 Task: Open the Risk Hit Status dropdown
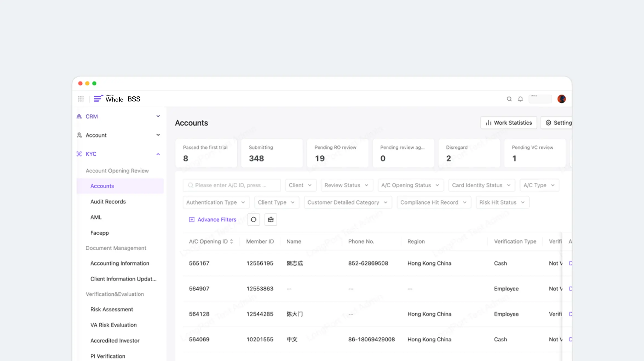pos(502,202)
